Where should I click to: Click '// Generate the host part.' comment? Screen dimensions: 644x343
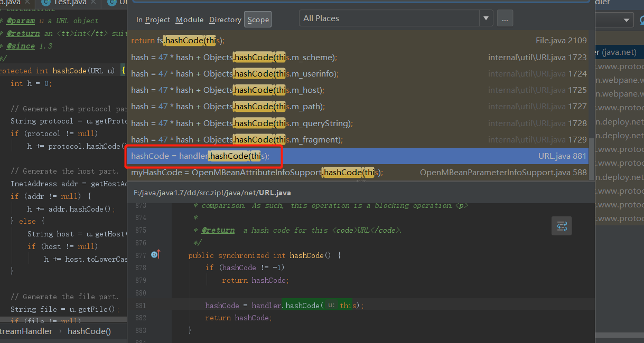(x=64, y=171)
